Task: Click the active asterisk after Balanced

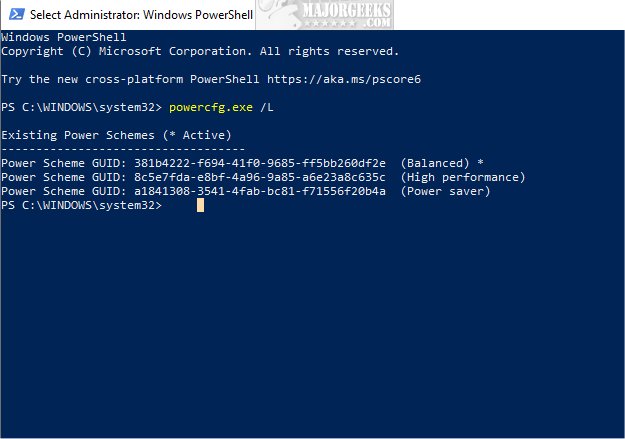Action: 480,162
